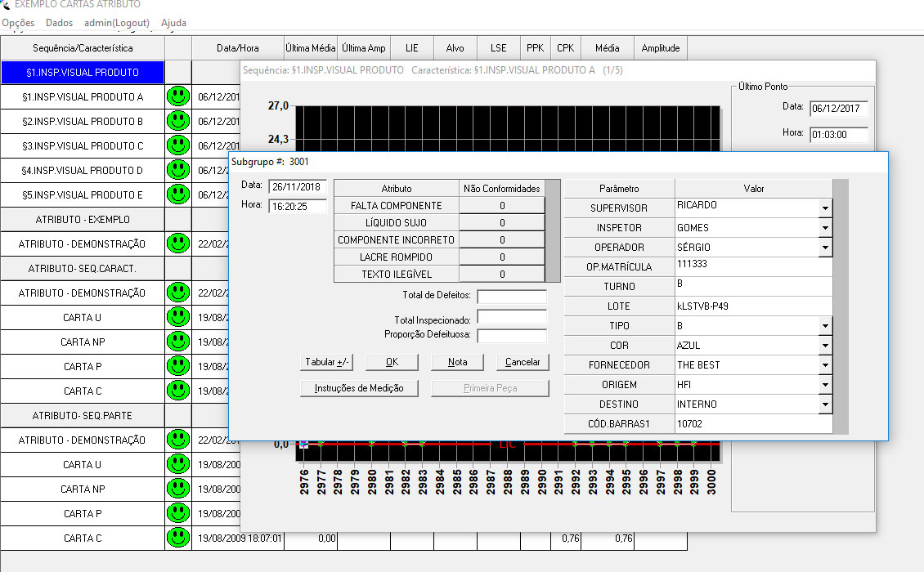This screenshot has height=572, width=924.
Task: Select the $1.INSP.VISUAL PRODUTO sequence header
Action: 82,72
